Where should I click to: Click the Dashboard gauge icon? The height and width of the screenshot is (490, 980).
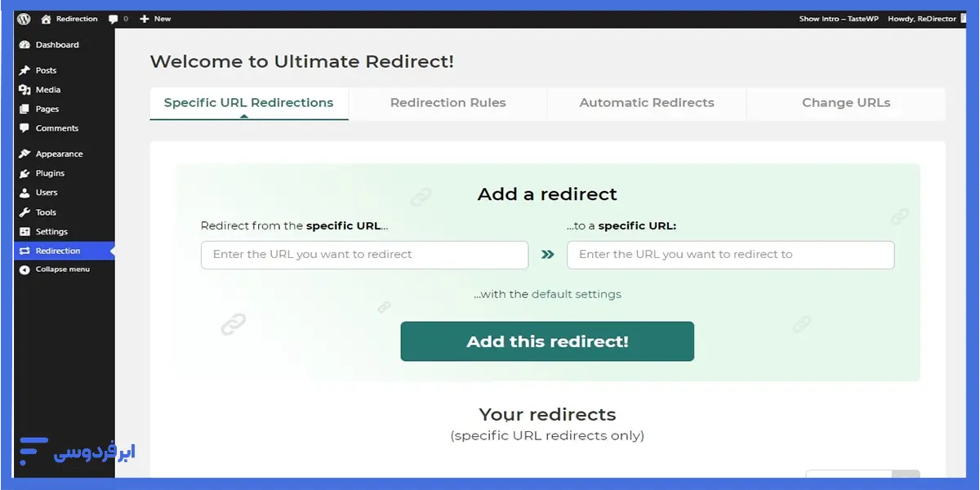pyautogui.click(x=24, y=45)
